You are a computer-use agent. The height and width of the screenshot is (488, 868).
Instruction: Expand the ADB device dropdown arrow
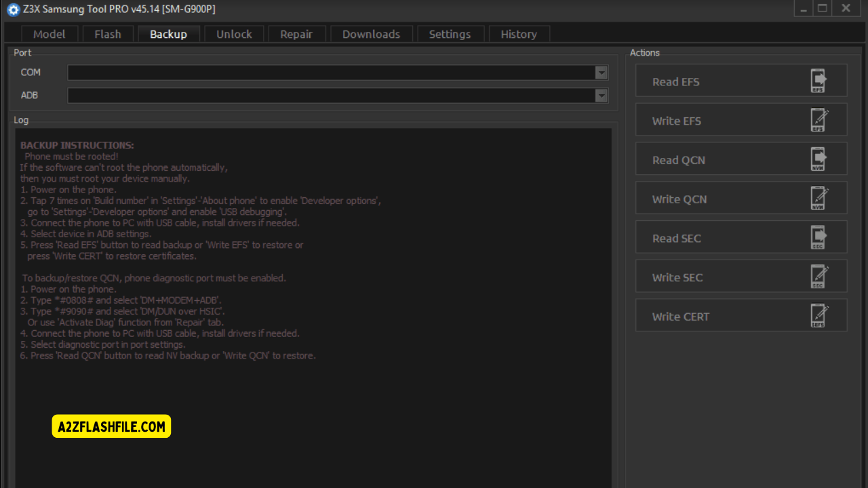click(x=601, y=96)
